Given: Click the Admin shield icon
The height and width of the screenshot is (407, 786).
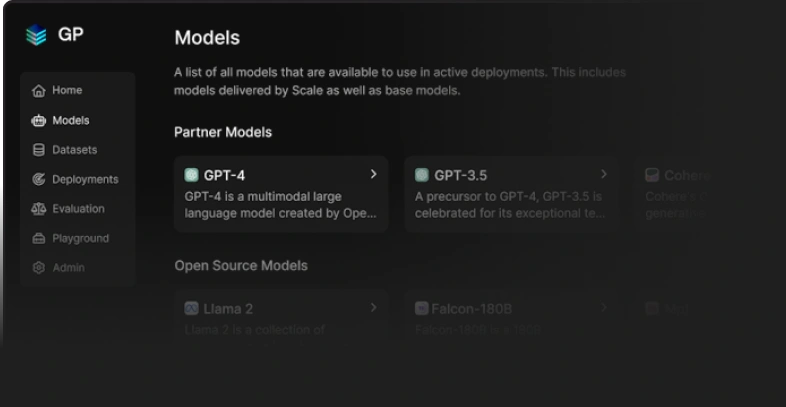Looking at the screenshot, I should pos(39,268).
